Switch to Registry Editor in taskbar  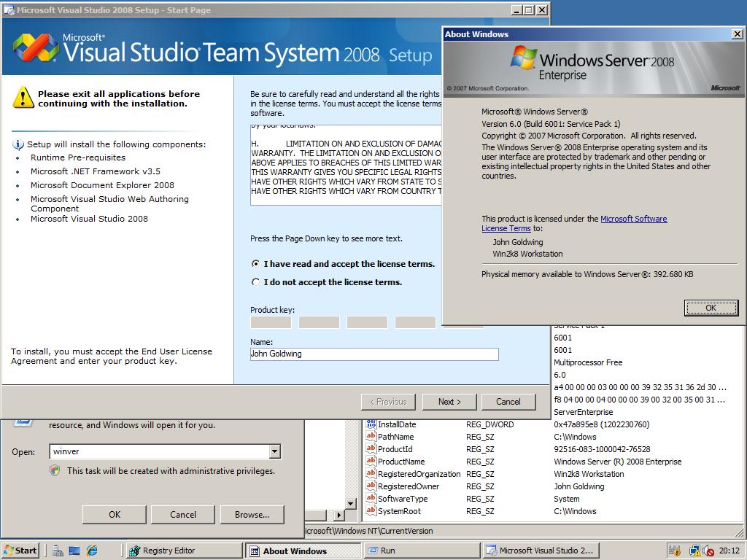[x=183, y=551]
